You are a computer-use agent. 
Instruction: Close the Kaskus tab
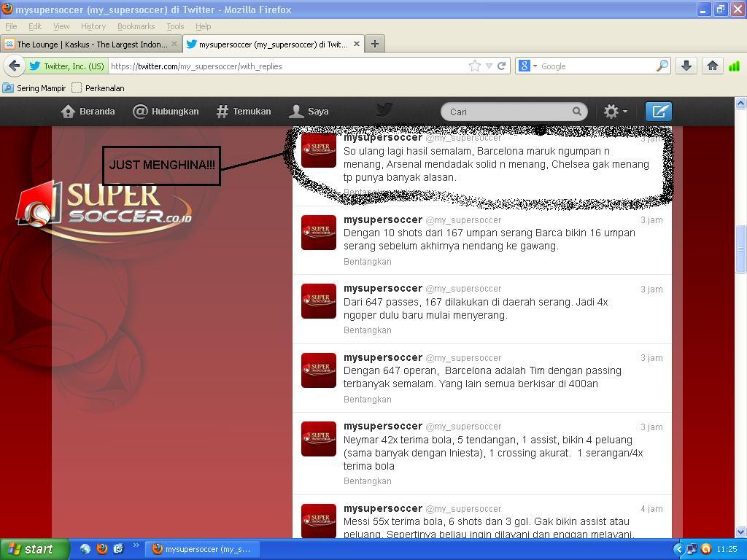(174, 44)
